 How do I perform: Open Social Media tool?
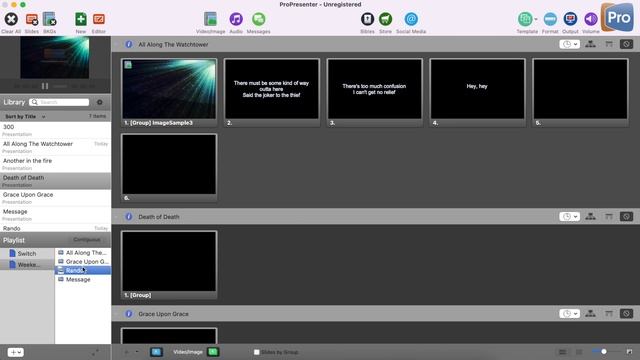411,19
